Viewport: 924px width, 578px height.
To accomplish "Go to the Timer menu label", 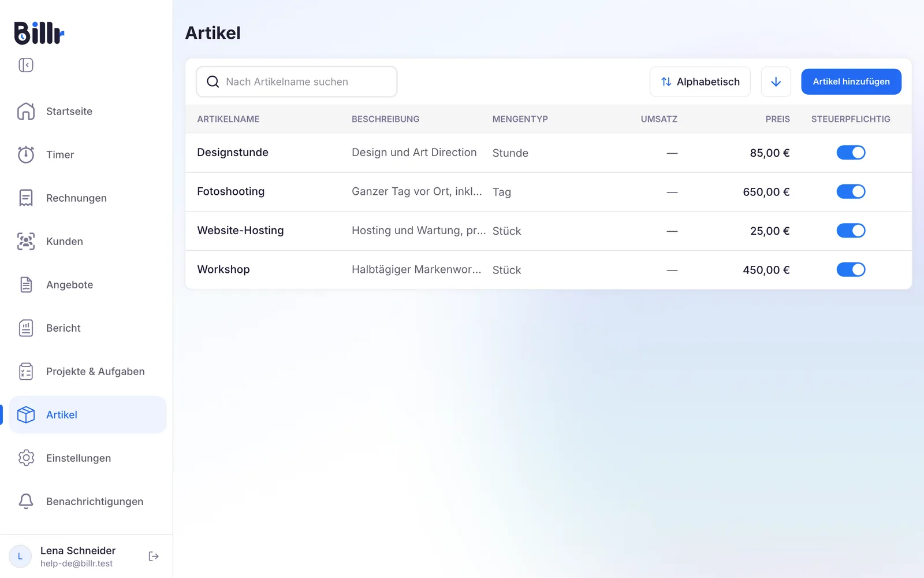I will coord(60,154).
